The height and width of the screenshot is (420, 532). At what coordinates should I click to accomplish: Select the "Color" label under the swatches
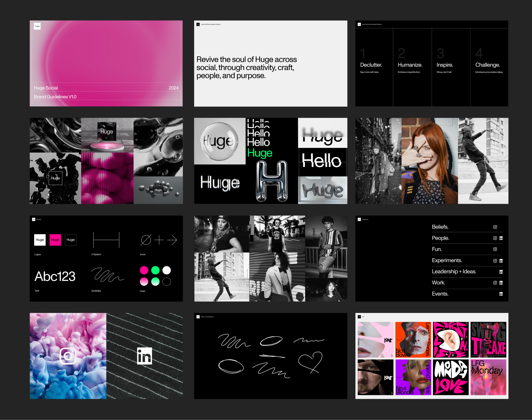point(143,291)
